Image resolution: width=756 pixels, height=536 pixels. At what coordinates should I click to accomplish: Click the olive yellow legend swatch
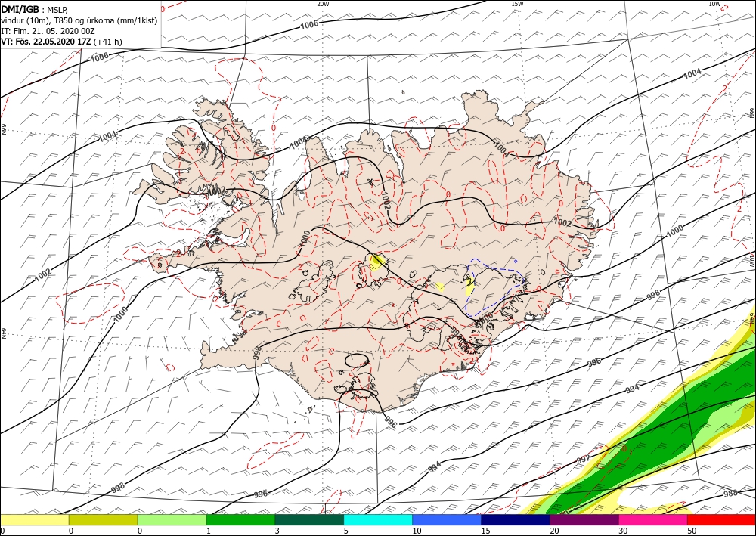pyautogui.click(x=103, y=520)
